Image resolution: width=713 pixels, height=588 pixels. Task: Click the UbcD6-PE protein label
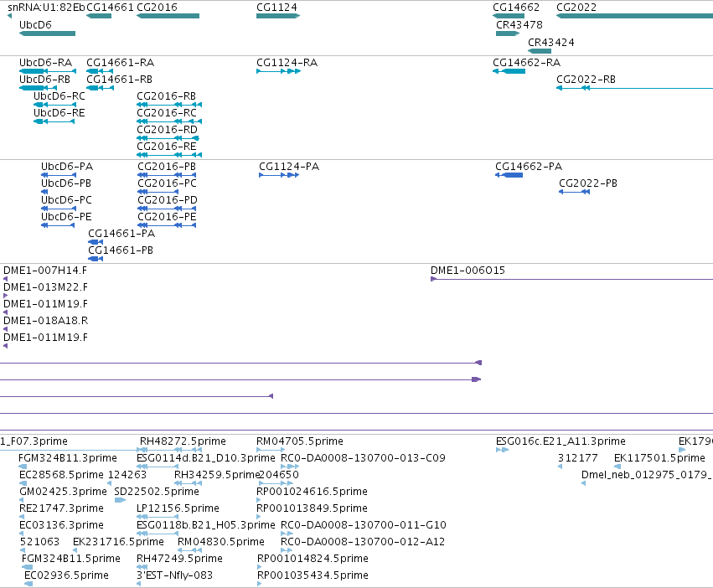pos(66,217)
